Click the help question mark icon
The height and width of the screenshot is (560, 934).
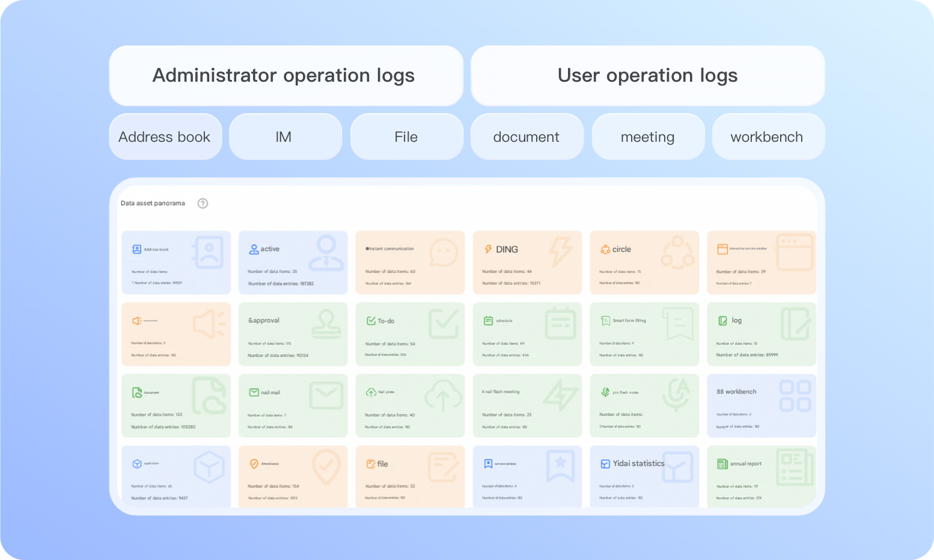(203, 203)
